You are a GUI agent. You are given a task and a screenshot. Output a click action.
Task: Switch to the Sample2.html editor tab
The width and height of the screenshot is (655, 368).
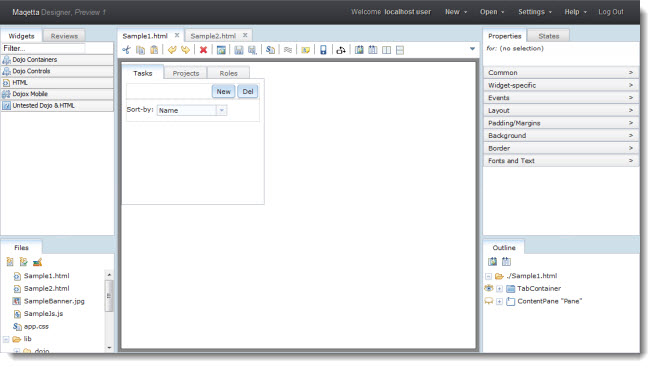pyautogui.click(x=213, y=36)
